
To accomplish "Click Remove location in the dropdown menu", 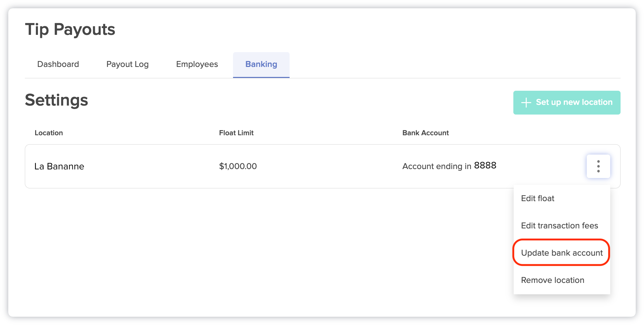I will coord(552,280).
